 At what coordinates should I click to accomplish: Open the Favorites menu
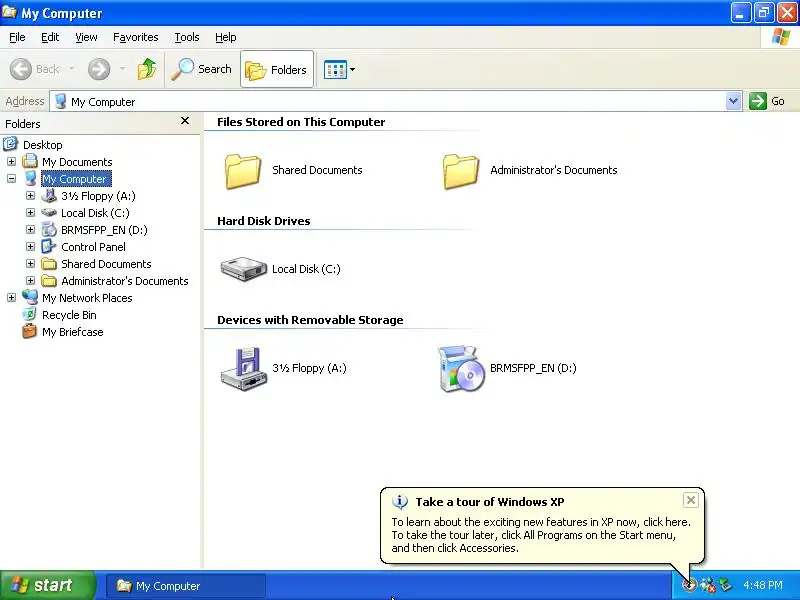[x=135, y=37]
